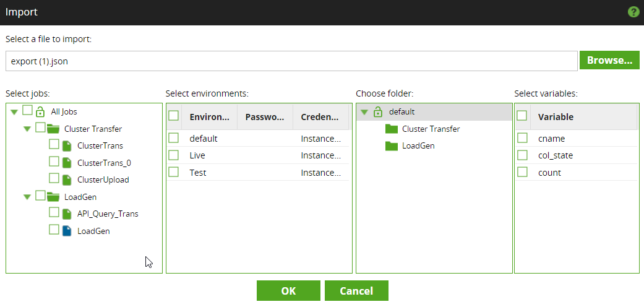
Task: Check the Test environment checkbox
Action: [173, 172]
